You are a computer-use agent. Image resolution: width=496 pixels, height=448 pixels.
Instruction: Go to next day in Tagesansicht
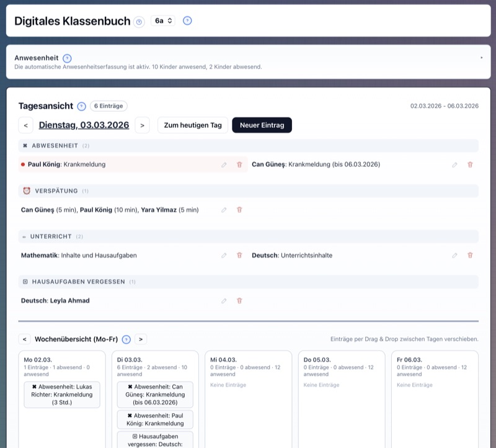pos(143,125)
